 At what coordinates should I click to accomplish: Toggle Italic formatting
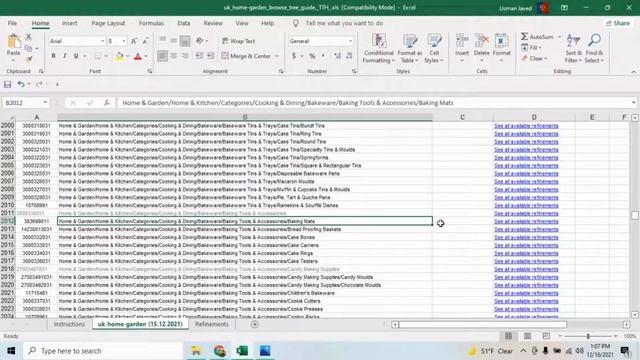coord(64,56)
